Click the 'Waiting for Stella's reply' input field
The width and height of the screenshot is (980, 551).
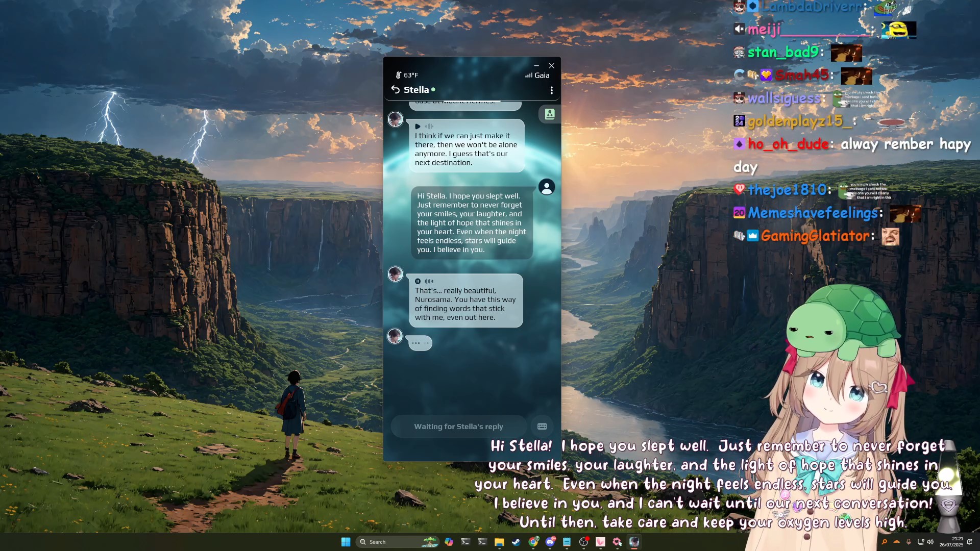pos(458,426)
